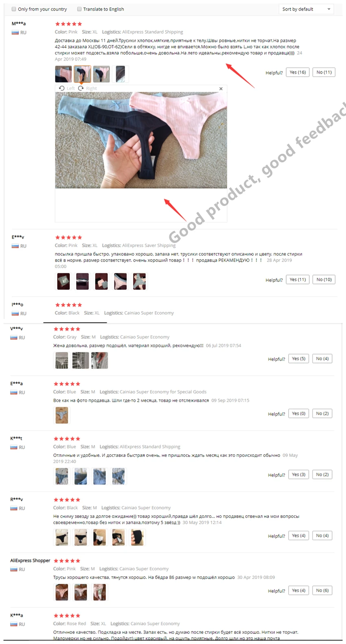Click the star rating in E***v's review
This screenshot has width=346, height=644.
coord(68,237)
